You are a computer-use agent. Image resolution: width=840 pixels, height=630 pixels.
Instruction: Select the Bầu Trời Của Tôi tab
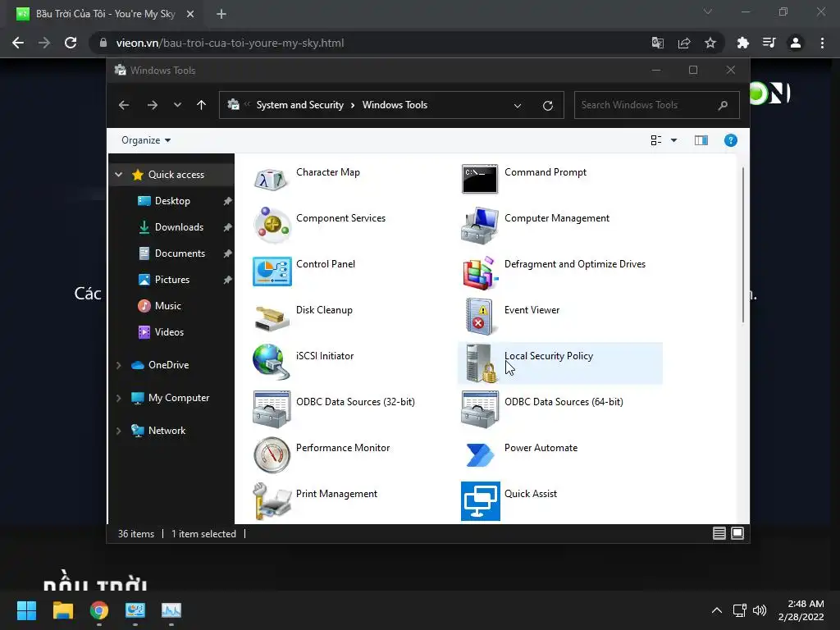click(106, 14)
